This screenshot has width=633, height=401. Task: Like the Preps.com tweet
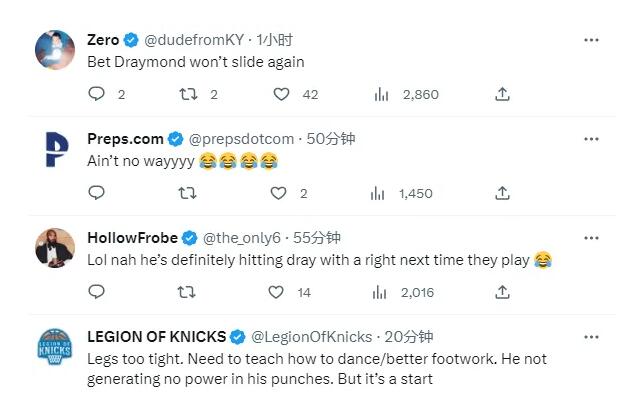pyautogui.click(x=279, y=193)
